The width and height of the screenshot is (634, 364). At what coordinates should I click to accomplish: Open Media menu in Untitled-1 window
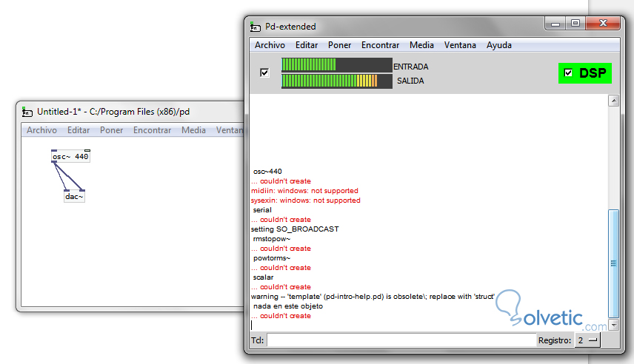click(193, 130)
